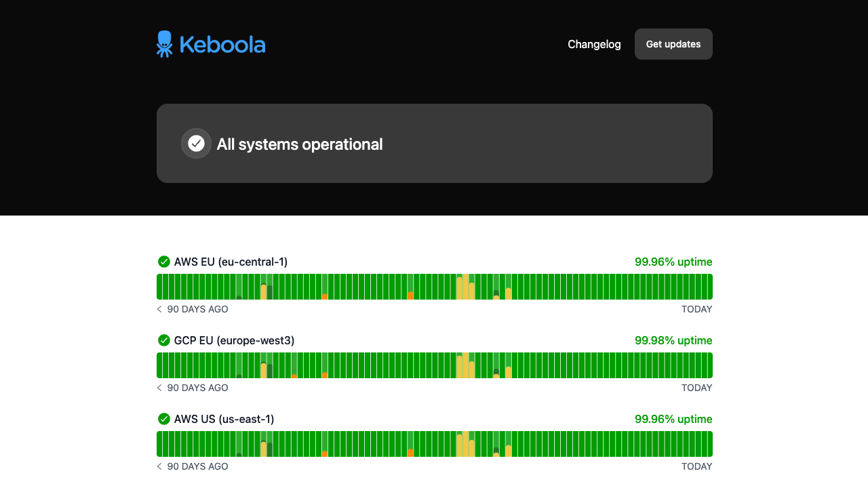This screenshot has height=488, width=868.
Task: Select the GCP EU (europe-west3) service name
Action: coord(234,340)
